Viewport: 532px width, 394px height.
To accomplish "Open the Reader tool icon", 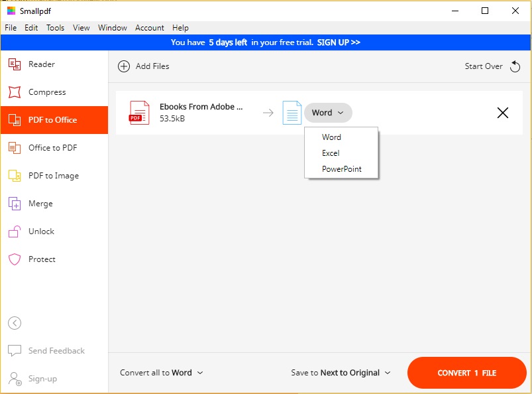I will pyautogui.click(x=15, y=64).
